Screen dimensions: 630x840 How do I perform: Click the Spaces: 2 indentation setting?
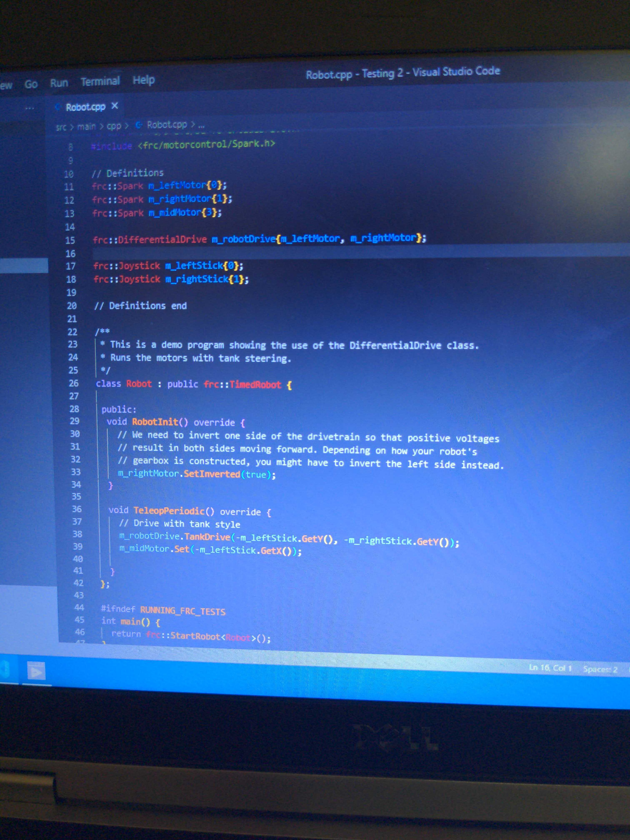click(x=600, y=669)
